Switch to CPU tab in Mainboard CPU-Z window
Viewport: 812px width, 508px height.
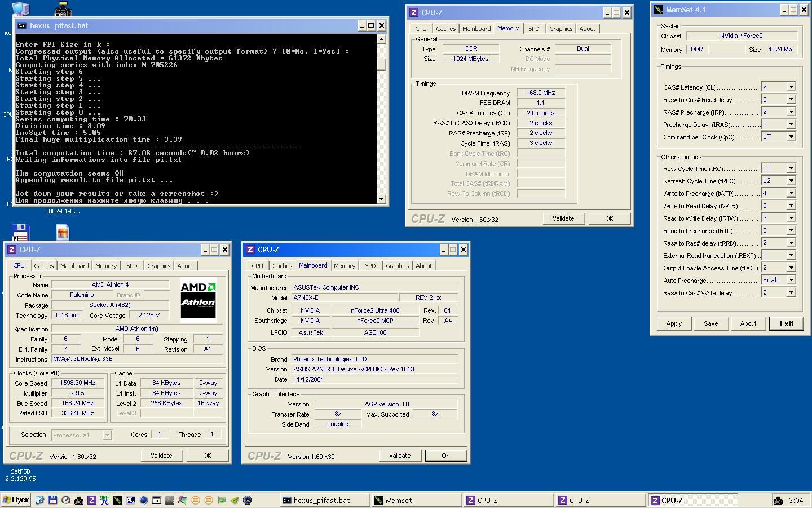pyautogui.click(x=257, y=266)
